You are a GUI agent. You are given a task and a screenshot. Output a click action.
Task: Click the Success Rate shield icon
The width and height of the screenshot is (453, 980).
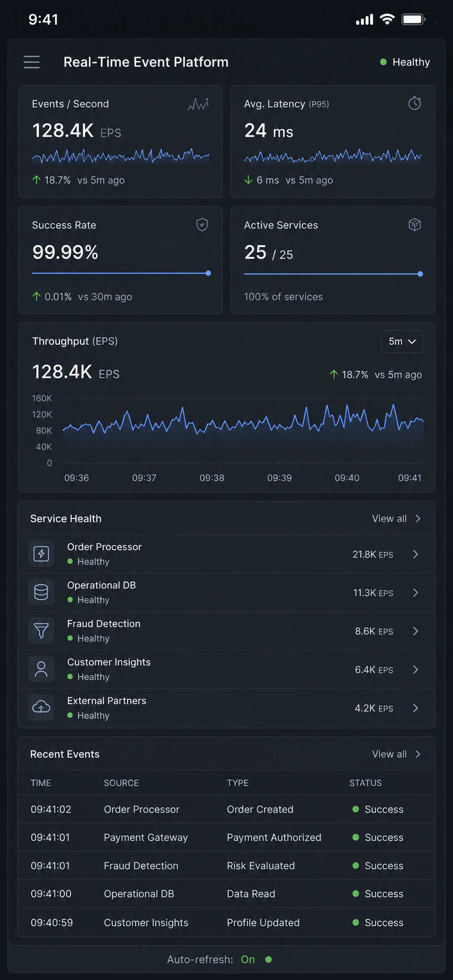(202, 225)
